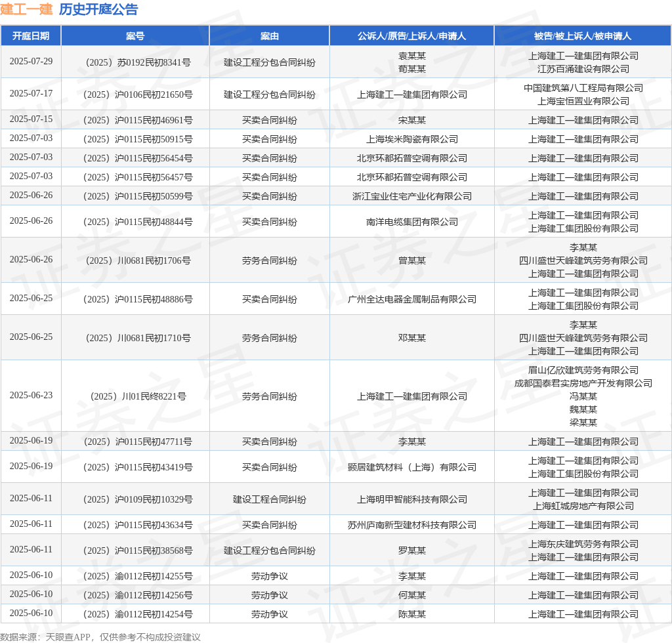Screen dimensions: 672x643
Task: Select case number (2025)沪0115民初43419号
Action: 138,467
